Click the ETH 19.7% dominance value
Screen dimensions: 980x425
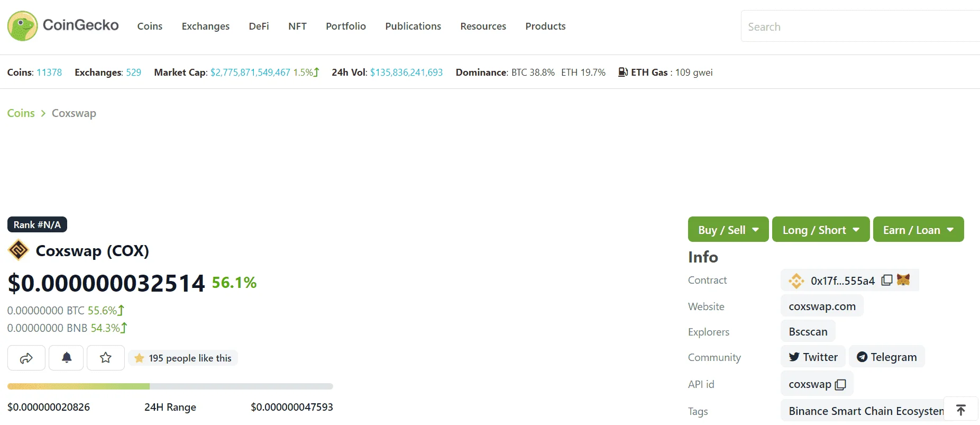[x=583, y=73]
